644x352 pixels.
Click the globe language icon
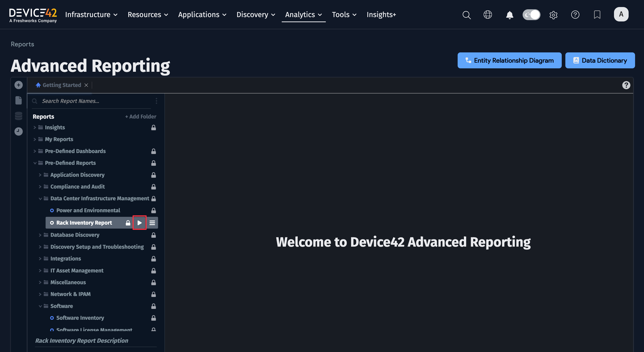487,14
